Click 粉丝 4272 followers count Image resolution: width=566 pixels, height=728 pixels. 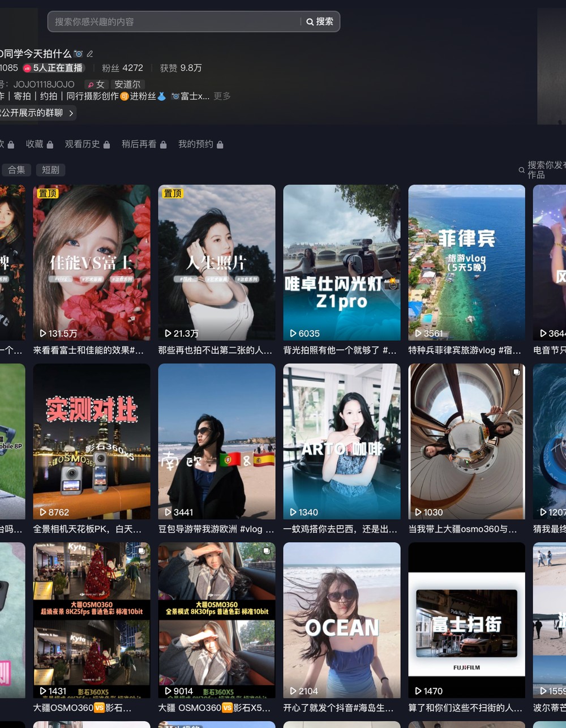(122, 68)
